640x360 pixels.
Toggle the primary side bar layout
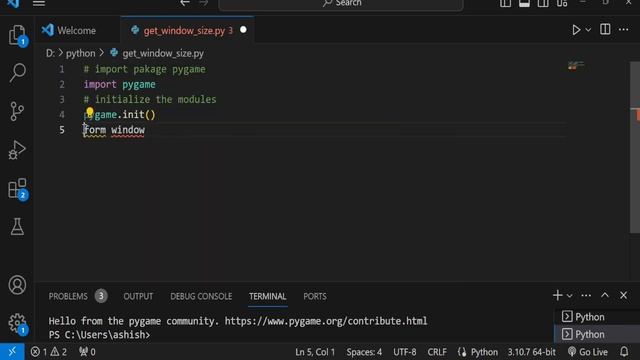[505, 3]
